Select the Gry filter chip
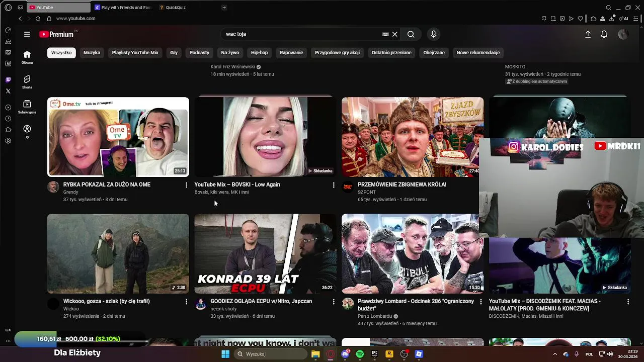This screenshot has height=362, width=644. (174, 53)
